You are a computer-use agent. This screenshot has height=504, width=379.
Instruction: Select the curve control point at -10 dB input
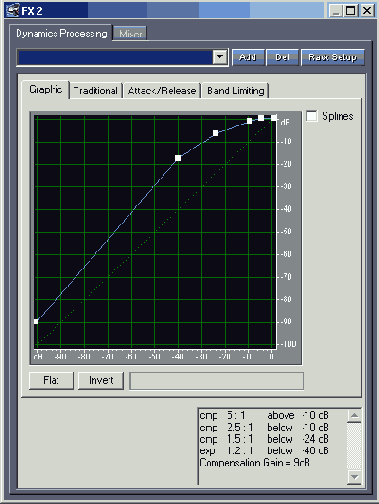tap(249, 121)
